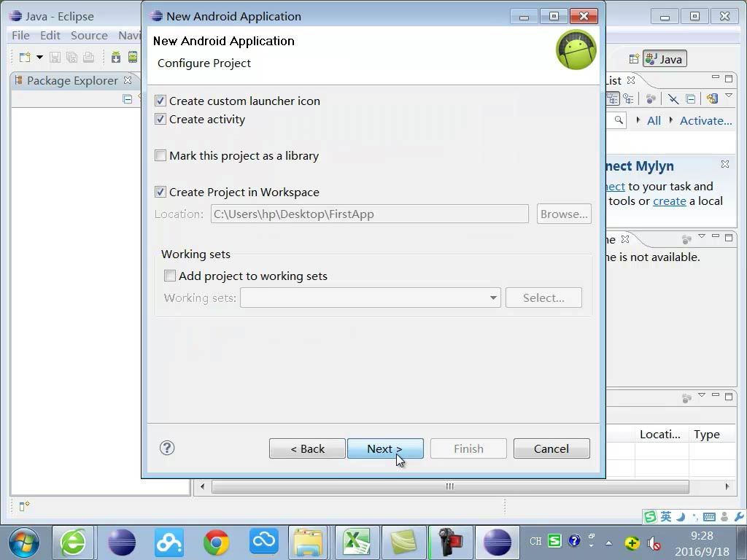Select the Categorized view icon in Task List

pyautogui.click(x=613, y=98)
